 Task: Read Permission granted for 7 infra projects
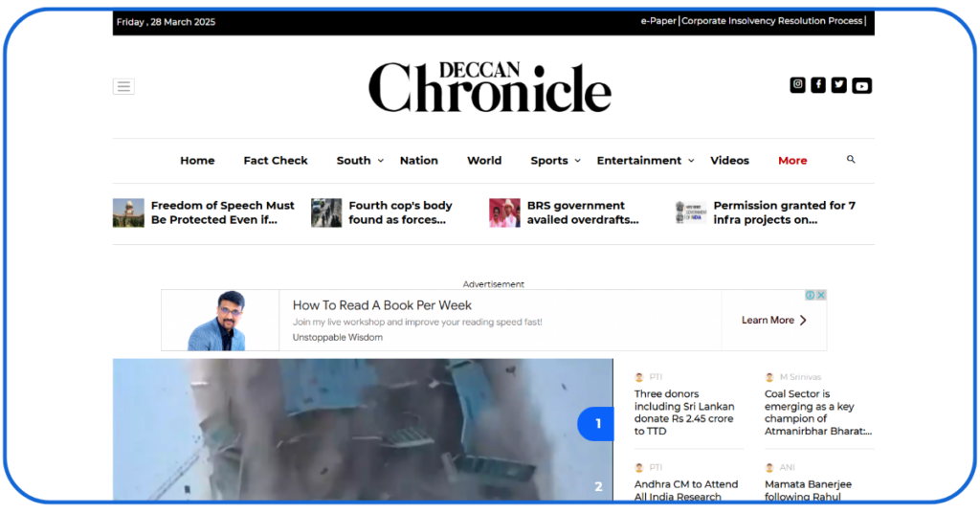(x=785, y=212)
